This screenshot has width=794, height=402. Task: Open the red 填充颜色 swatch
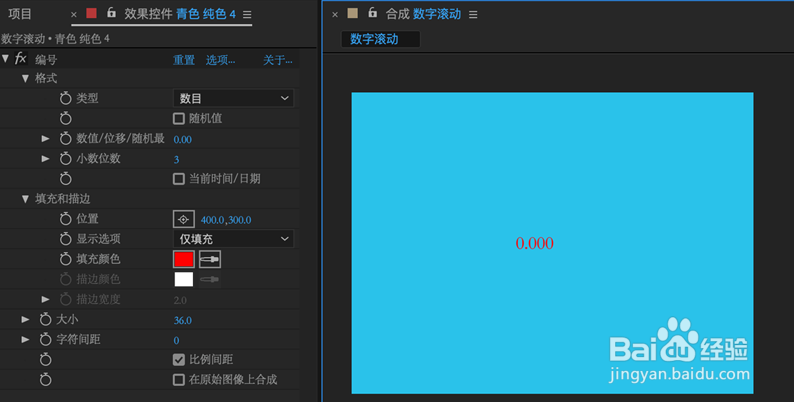(184, 259)
